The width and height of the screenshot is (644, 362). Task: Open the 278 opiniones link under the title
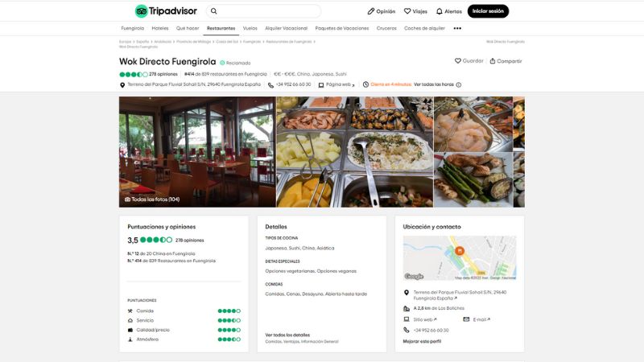[163, 74]
